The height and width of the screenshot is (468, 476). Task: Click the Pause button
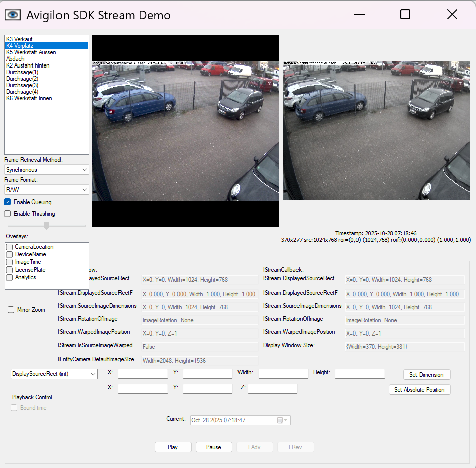(213, 447)
